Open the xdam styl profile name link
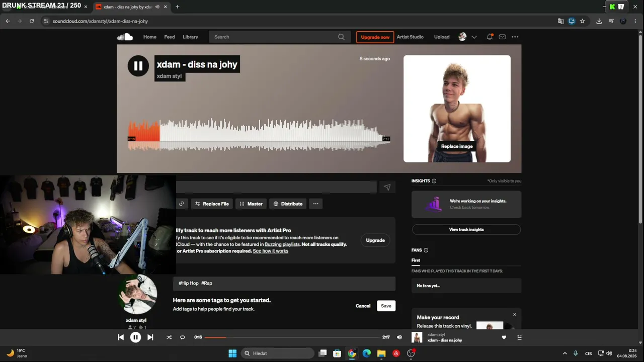Viewport: 644px width, 362px height. coord(136,320)
